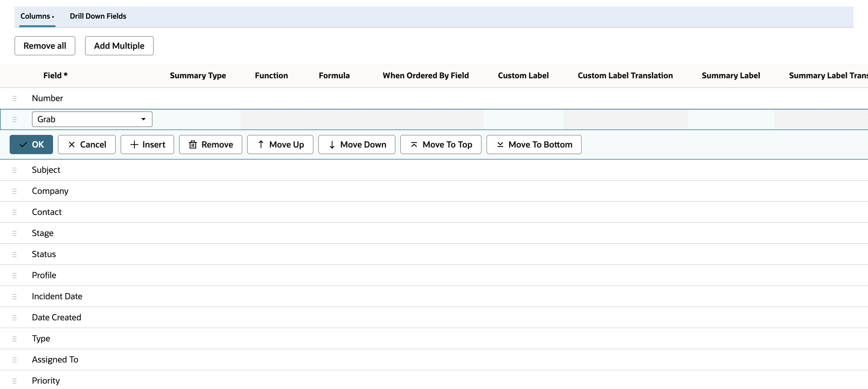This screenshot has height=389, width=868.
Task: Open the Drill Down Fields tab
Action: coord(98,16)
